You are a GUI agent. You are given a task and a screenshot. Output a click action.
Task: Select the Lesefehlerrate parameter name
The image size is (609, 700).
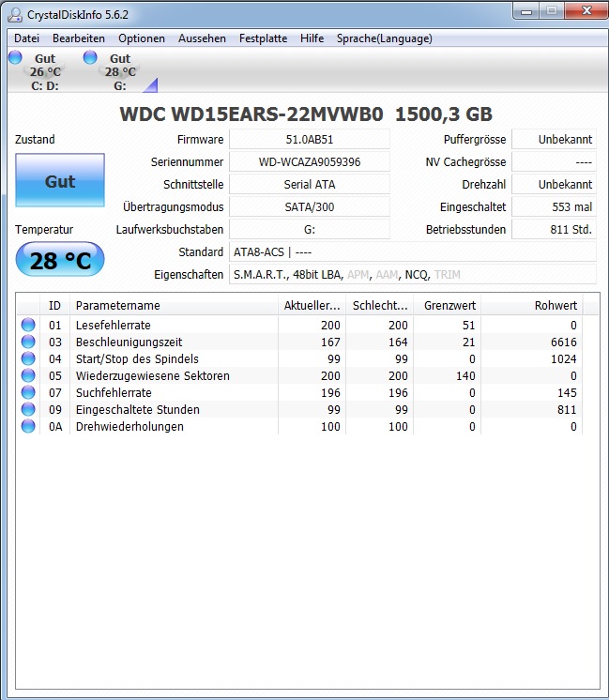tap(113, 325)
